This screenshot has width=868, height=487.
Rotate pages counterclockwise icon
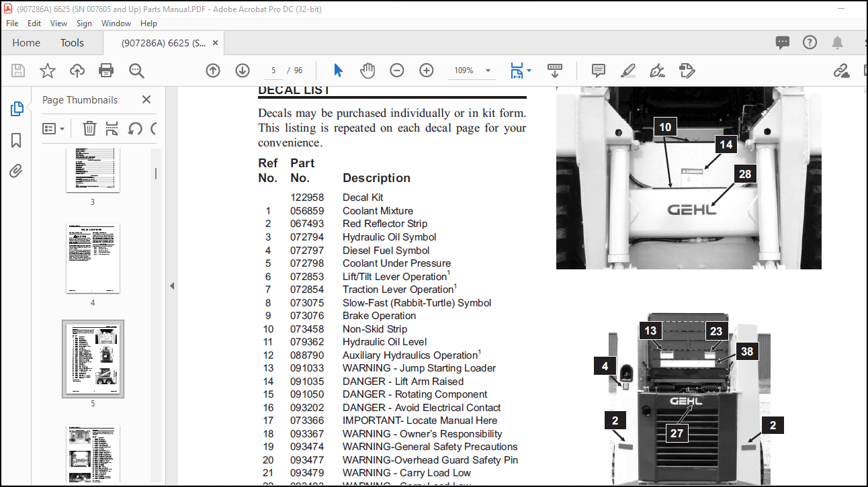(135, 128)
